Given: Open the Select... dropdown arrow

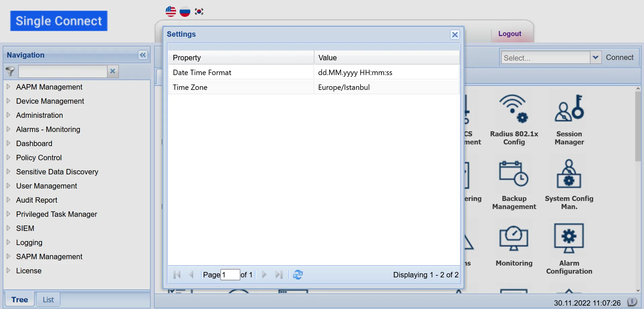Looking at the screenshot, I should pyautogui.click(x=596, y=58).
